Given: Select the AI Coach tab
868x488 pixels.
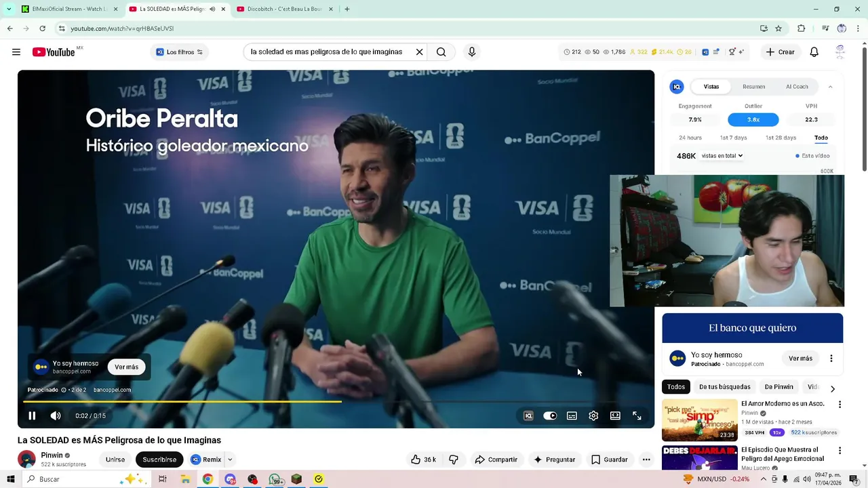Looking at the screenshot, I should point(797,87).
